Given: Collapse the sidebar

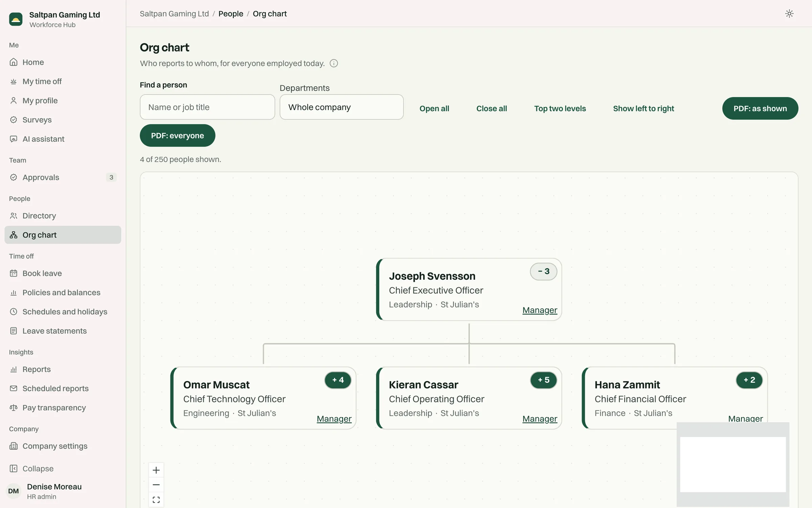Looking at the screenshot, I should [63, 468].
